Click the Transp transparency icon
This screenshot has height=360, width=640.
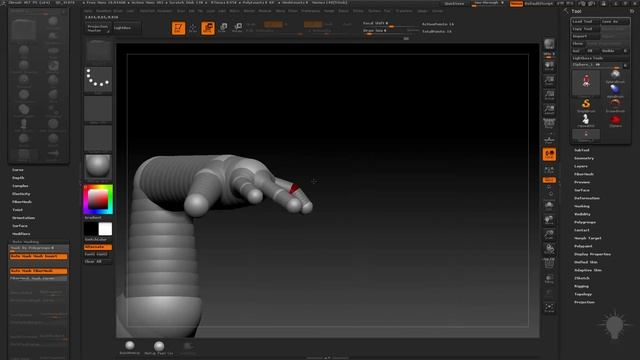tap(549, 279)
